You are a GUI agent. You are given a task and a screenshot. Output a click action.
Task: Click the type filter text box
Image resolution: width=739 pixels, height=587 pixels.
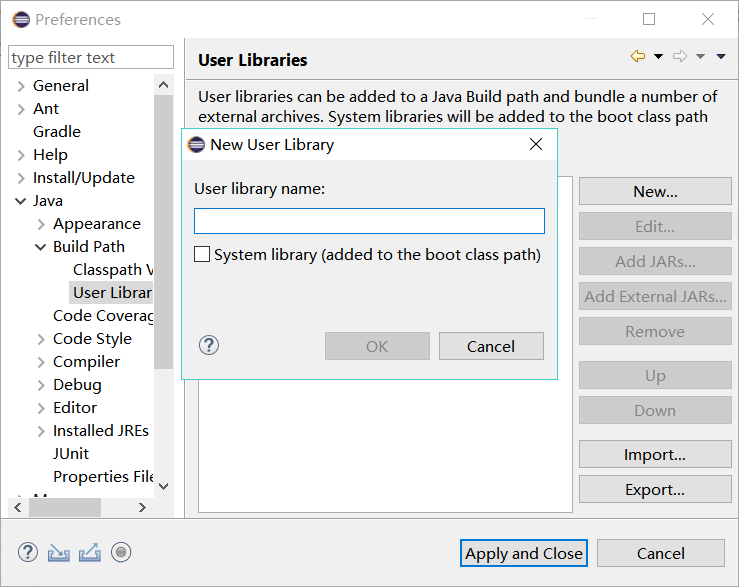91,58
